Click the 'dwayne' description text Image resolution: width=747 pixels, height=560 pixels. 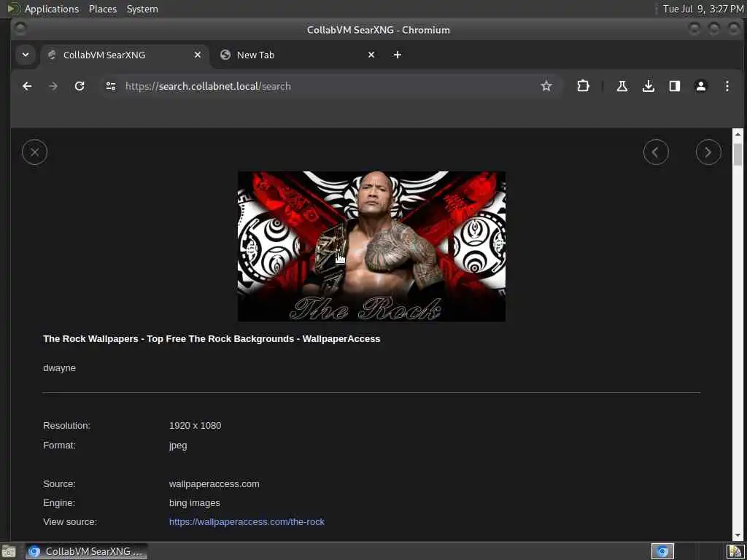(60, 368)
